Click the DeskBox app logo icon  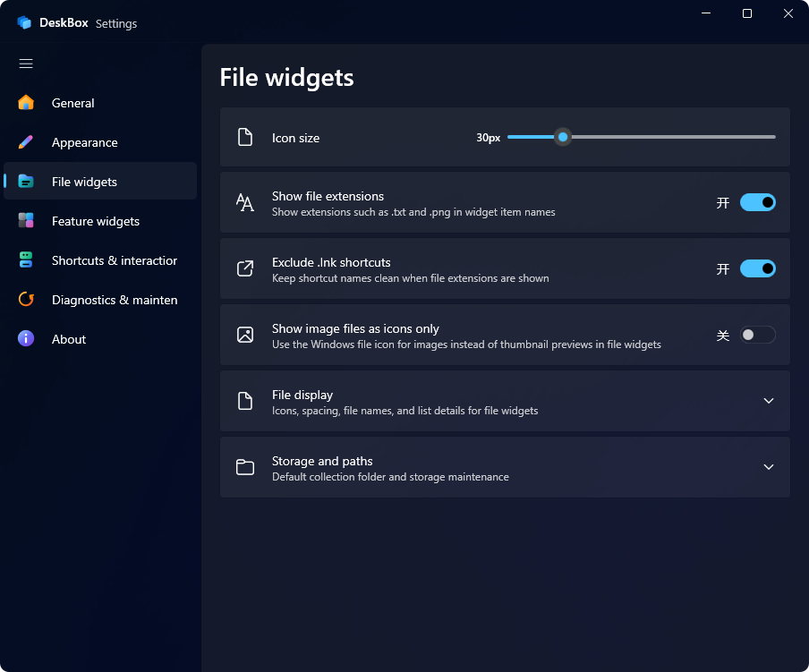point(24,22)
